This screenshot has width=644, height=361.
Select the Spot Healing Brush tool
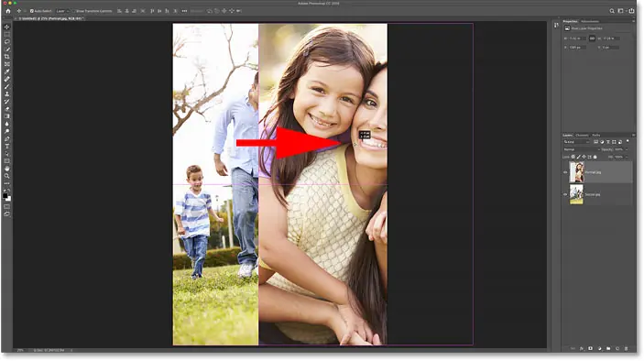tap(7, 80)
